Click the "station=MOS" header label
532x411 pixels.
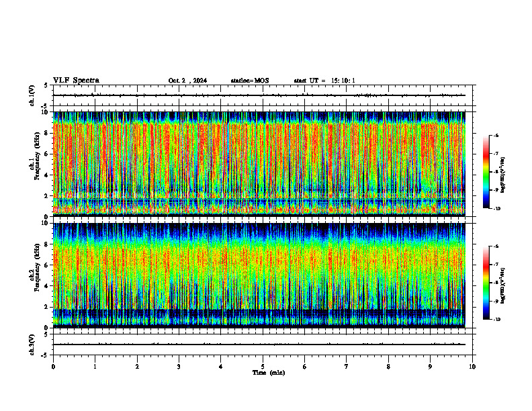250,81
